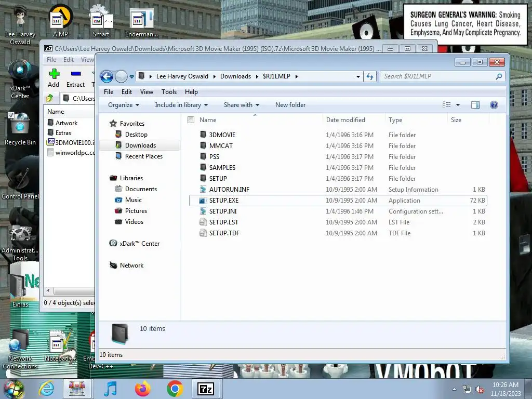
Task: Expand Include in library dropdown
Action: (x=181, y=105)
